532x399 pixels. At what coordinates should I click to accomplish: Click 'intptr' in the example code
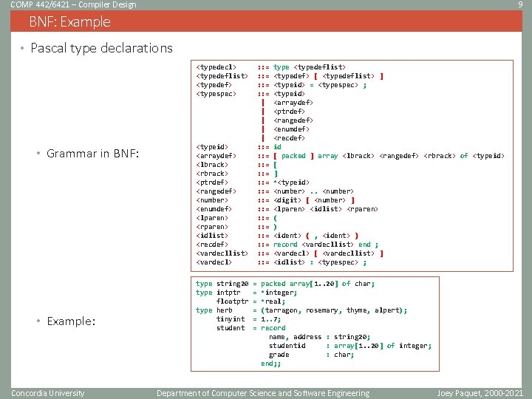228,293
